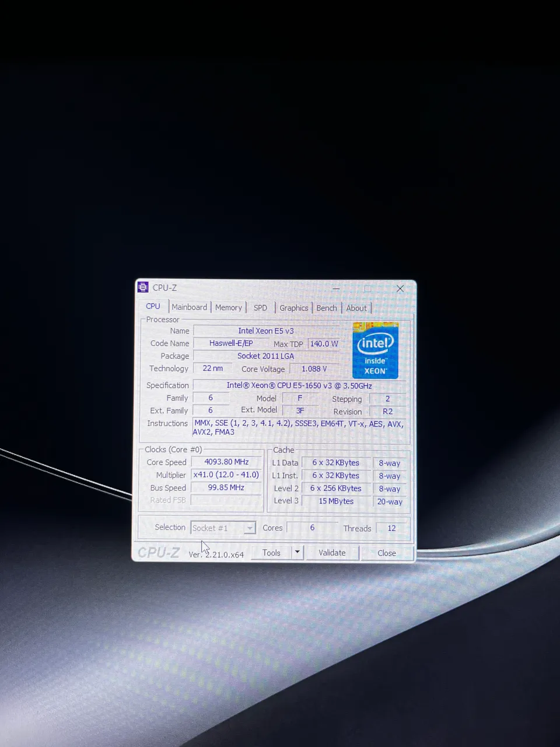The height and width of the screenshot is (747, 560).
Task: Open the Memory tab
Action: [x=228, y=308]
